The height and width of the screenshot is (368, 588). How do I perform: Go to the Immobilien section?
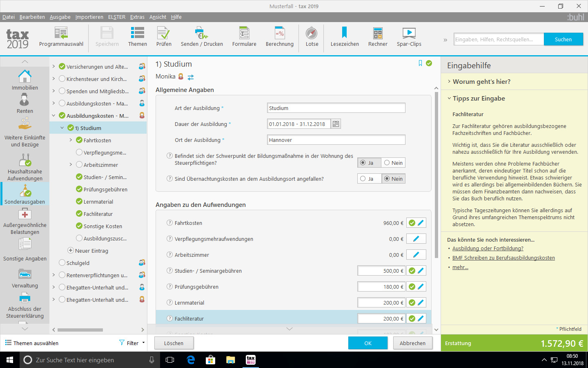coord(24,80)
